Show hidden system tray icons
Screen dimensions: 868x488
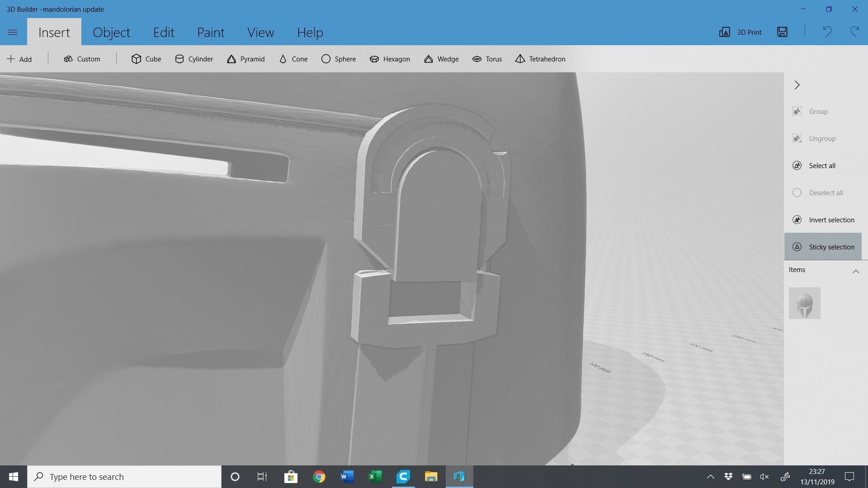coord(710,477)
